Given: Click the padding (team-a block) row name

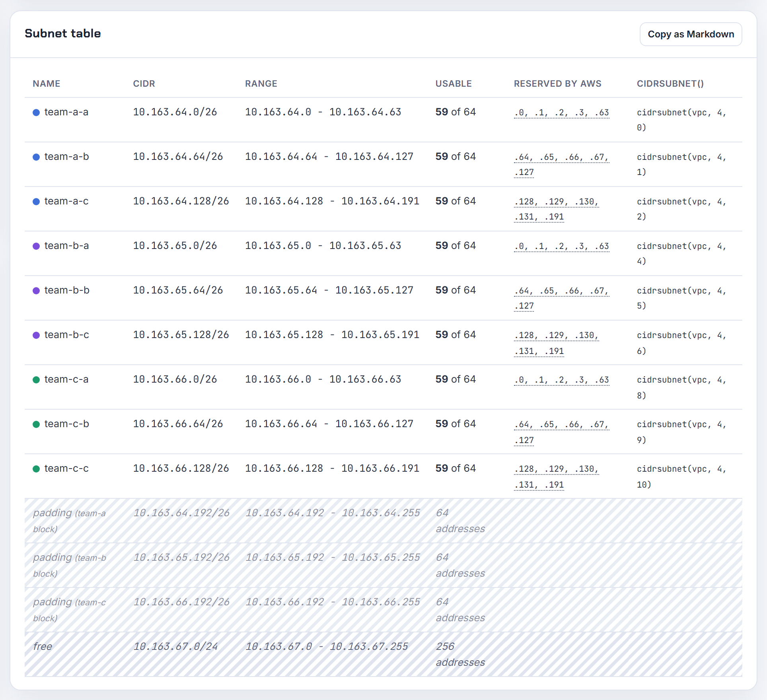Looking at the screenshot, I should click(69, 521).
